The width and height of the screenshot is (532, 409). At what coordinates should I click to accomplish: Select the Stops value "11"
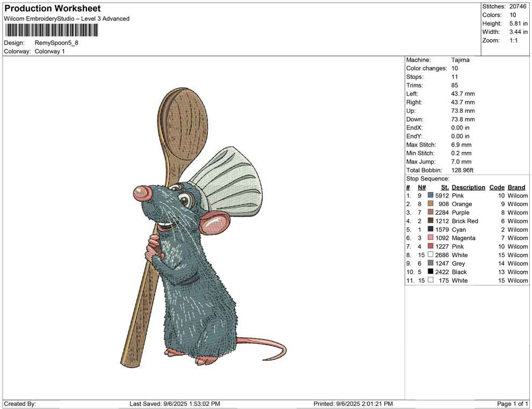(455, 77)
